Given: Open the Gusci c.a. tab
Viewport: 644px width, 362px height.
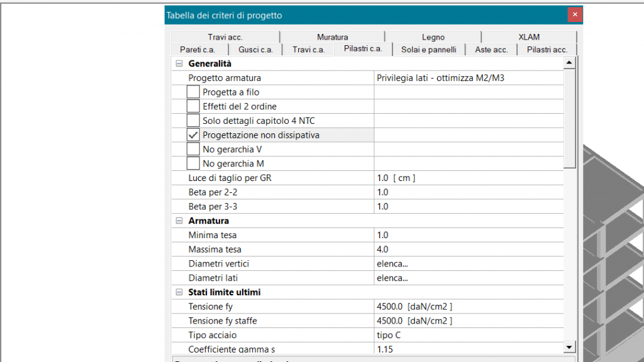Looking at the screenshot, I should click(x=255, y=50).
